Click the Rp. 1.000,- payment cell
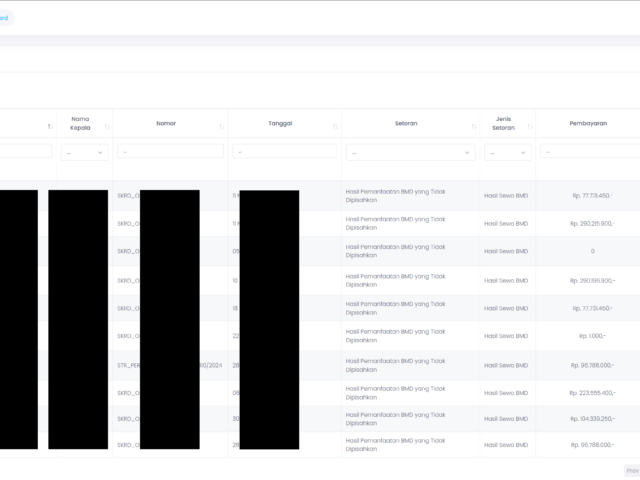640x480 pixels. point(592,336)
